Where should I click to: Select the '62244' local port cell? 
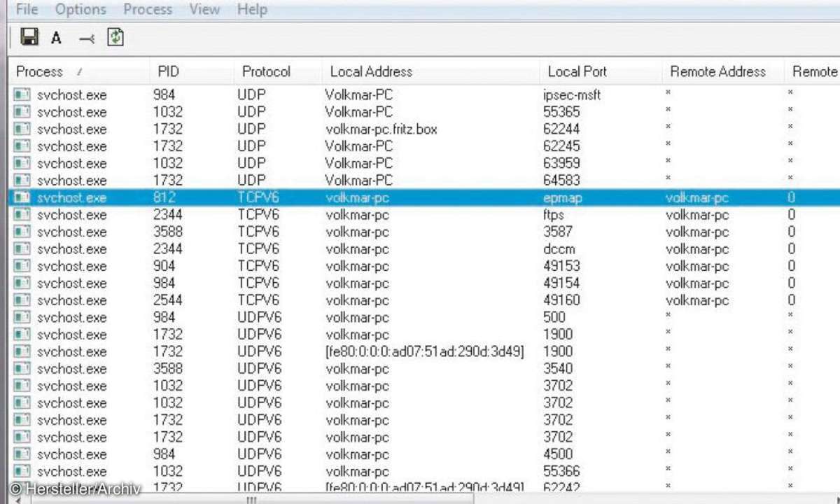click(561, 129)
